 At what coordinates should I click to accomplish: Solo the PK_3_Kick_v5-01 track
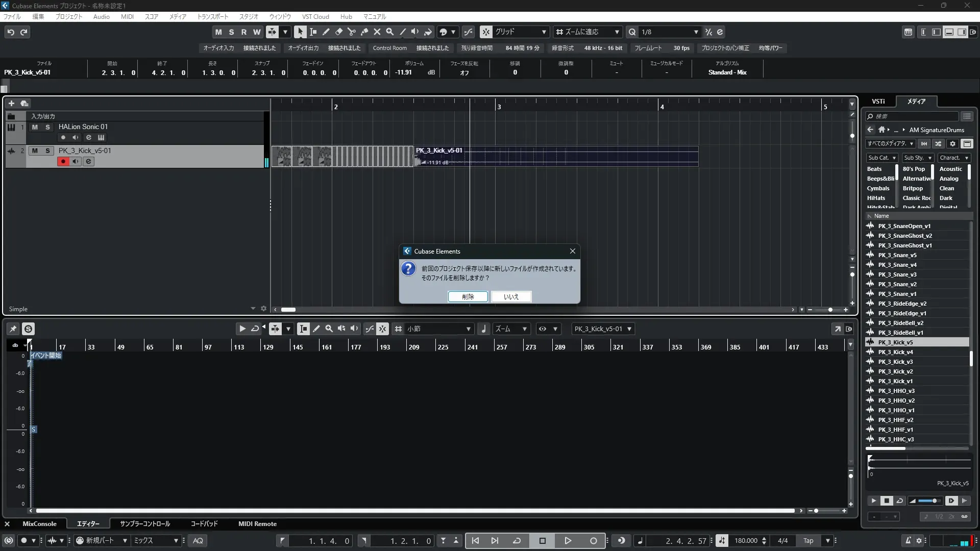coord(47,151)
